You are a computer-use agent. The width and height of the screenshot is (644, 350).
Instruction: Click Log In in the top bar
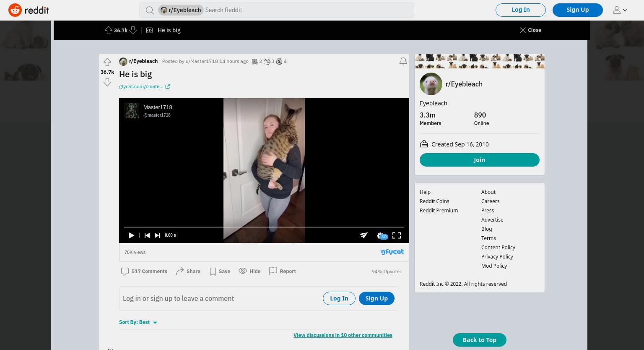click(521, 10)
